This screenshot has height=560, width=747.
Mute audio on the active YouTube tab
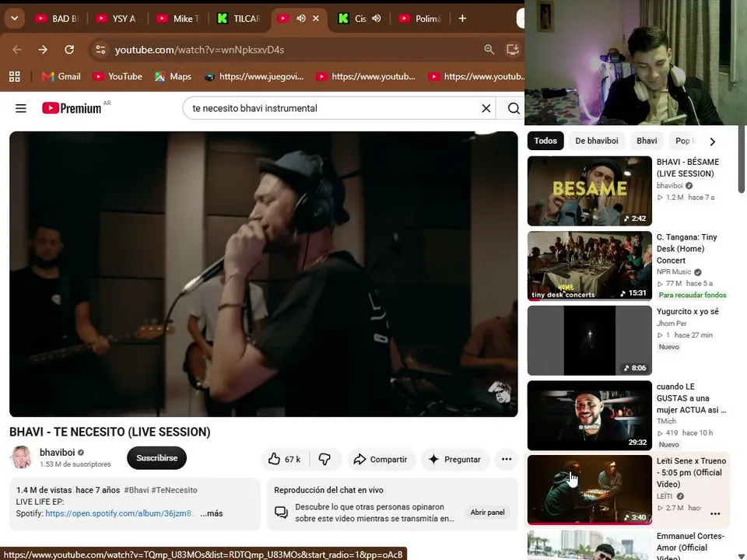tap(301, 19)
